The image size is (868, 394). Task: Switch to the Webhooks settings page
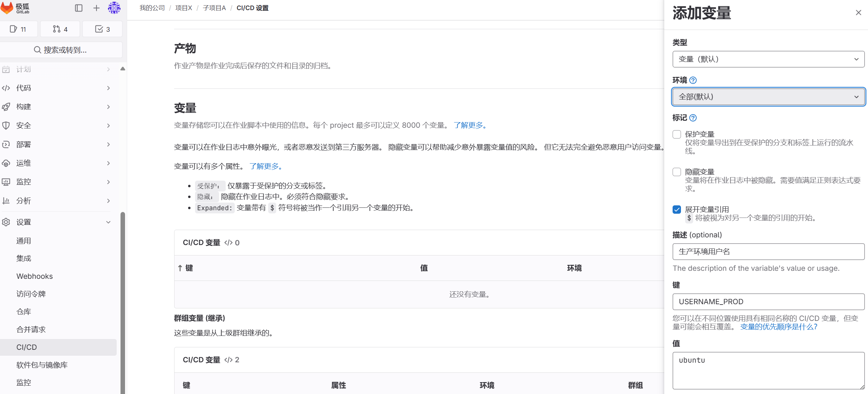click(34, 276)
